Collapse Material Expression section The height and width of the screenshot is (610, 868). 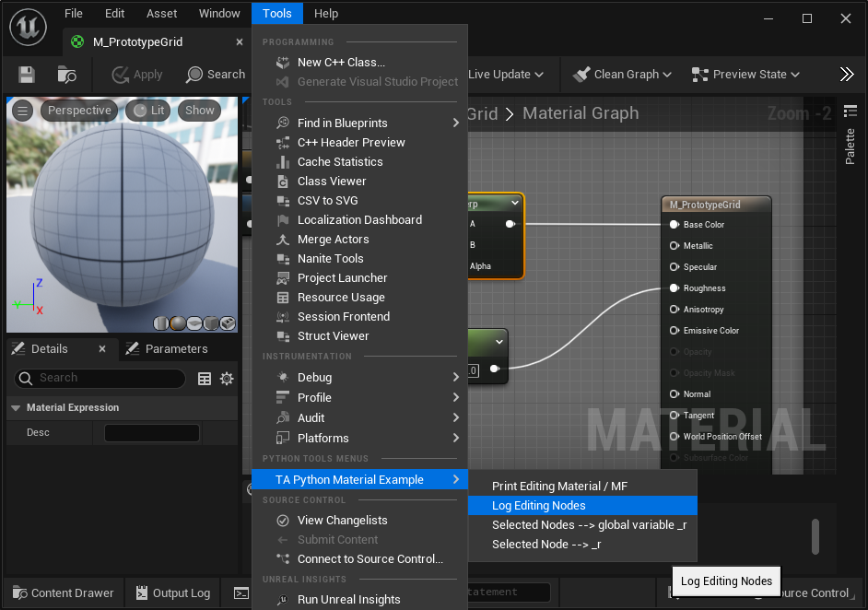point(16,408)
